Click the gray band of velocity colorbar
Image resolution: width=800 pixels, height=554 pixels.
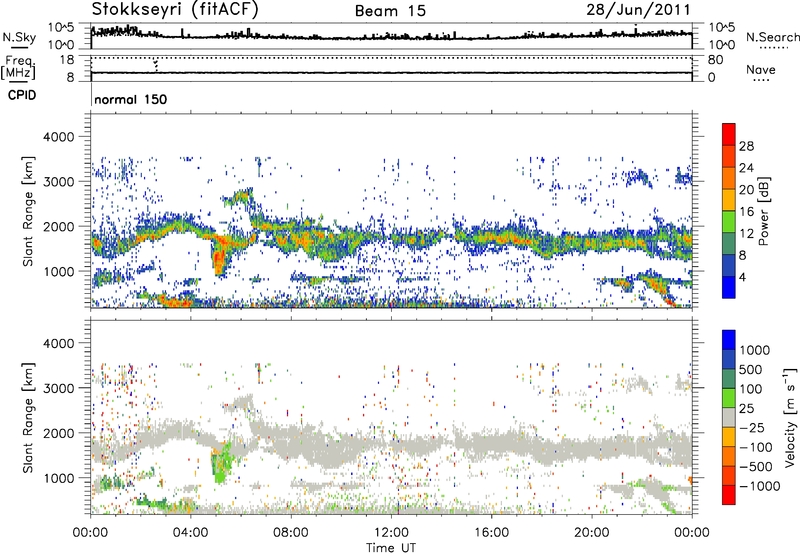[x=729, y=418]
